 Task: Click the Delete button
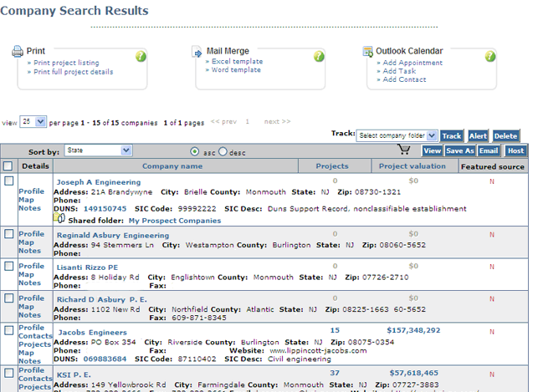pyautogui.click(x=505, y=136)
